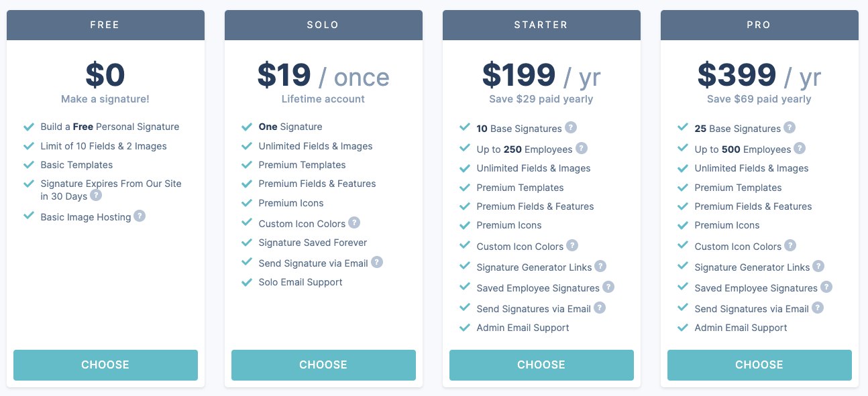Open help icon for Solo Custom Icon Colors
Viewport: 868px width, 396px height.
[354, 222]
